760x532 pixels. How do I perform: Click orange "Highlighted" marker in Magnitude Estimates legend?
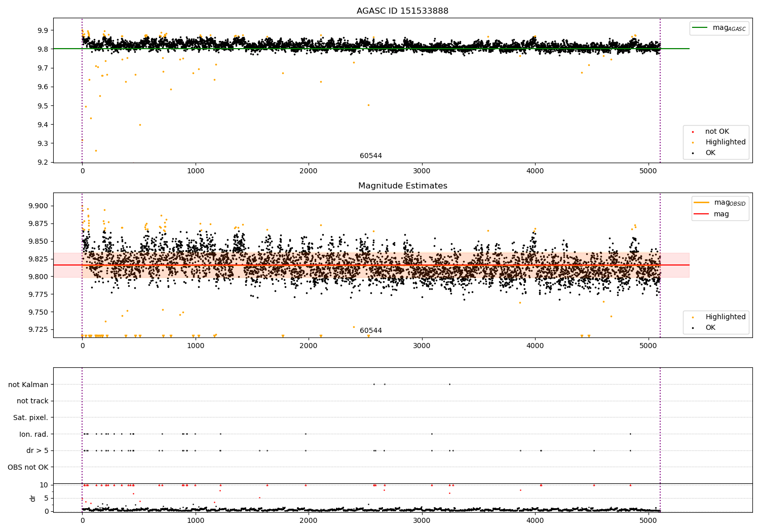tap(693, 317)
